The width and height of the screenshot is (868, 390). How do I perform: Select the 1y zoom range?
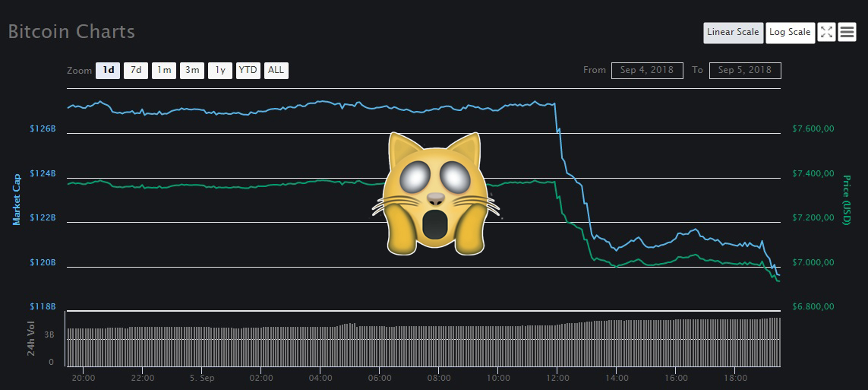coord(220,71)
